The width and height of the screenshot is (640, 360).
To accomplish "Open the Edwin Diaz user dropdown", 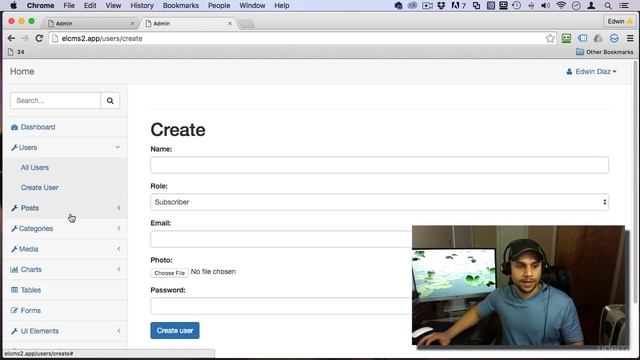I will pyautogui.click(x=591, y=71).
